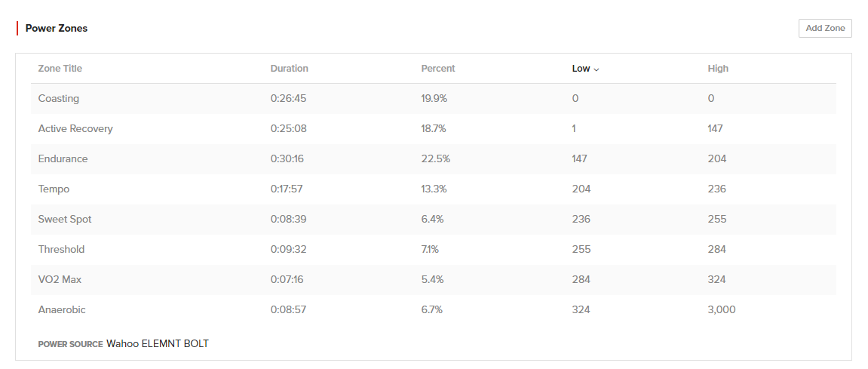The image size is (868, 369).
Task: Click the Power Zones section heading
Action: coord(57,29)
